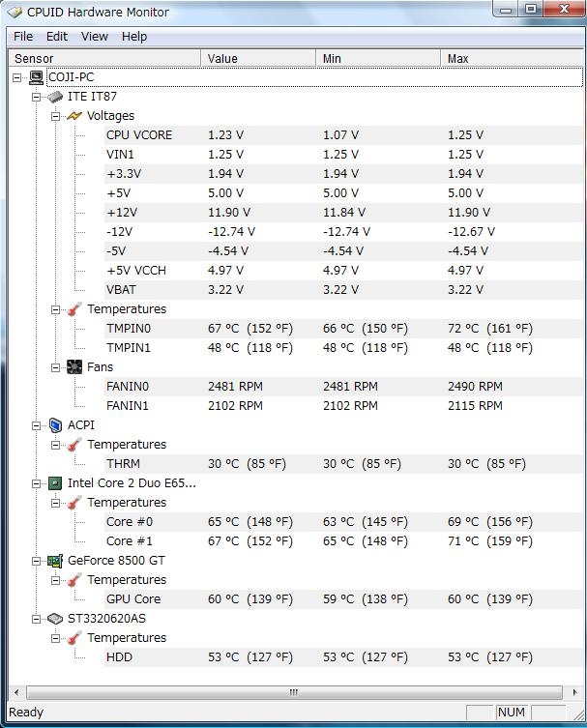Open the View menu
The height and width of the screenshot is (728, 587).
pos(95,37)
